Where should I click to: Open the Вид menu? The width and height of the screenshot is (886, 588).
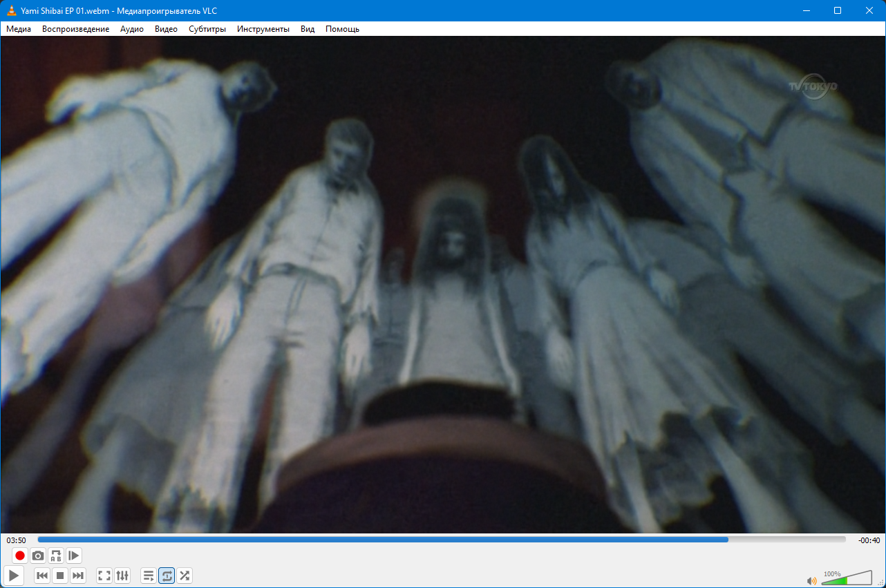pos(308,29)
